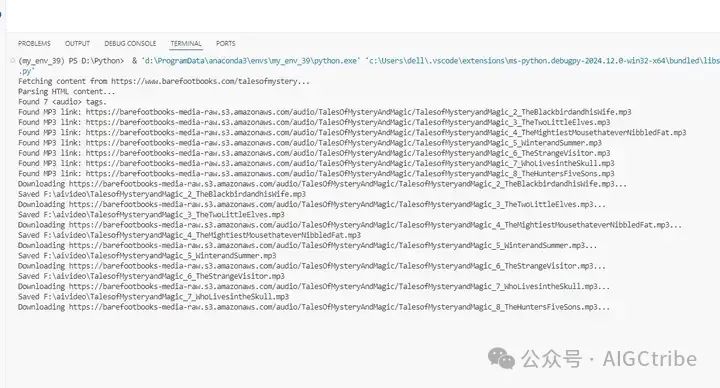720x388 pixels.
Task: Click the Saved path for TheStrangeVisitor.mp3
Action: point(164,276)
